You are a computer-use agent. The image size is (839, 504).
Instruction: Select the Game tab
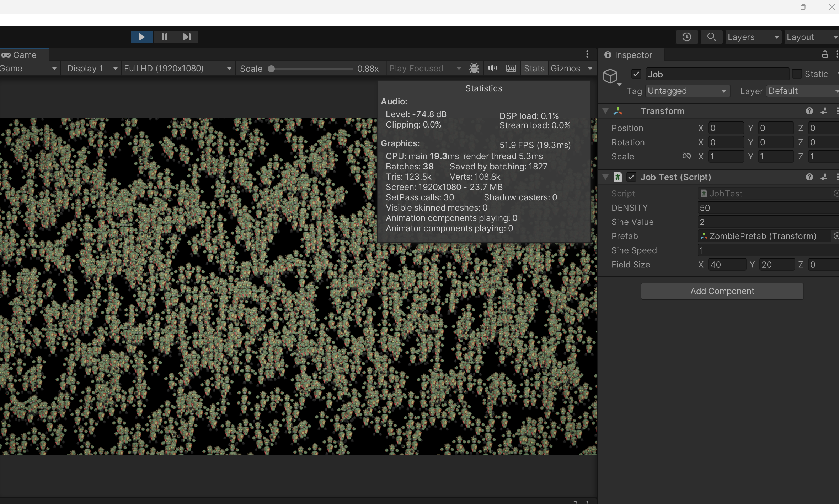[x=24, y=55]
